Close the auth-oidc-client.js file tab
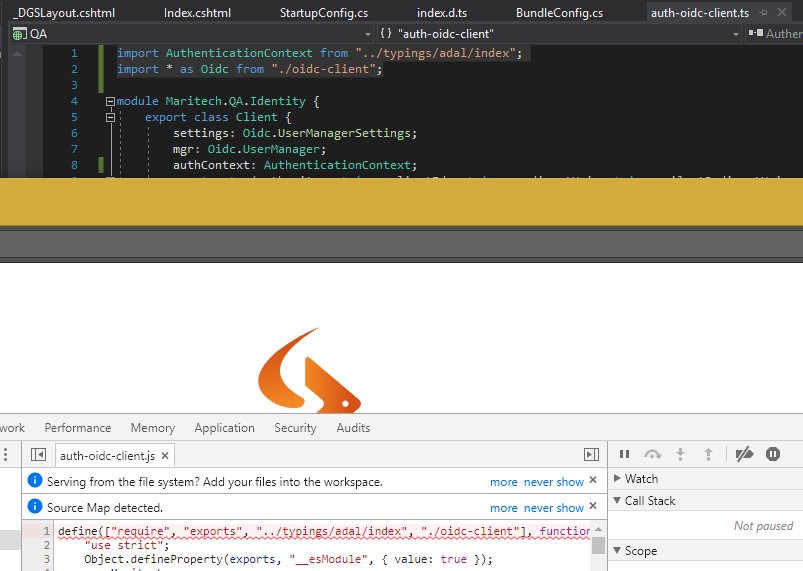The image size is (803, 571). tap(165, 455)
